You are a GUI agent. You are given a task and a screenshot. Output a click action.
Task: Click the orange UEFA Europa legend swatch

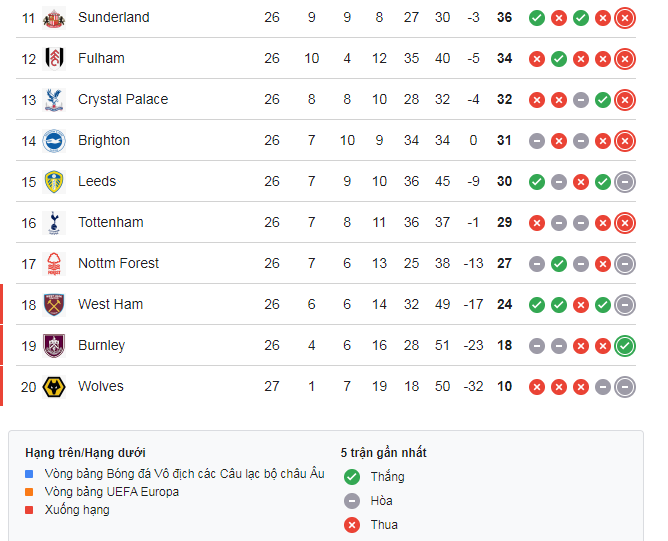point(34,492)
